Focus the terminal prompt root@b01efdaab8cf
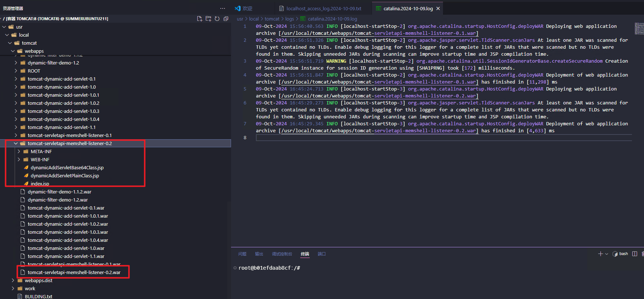Image resolution: width=644 pixels, height=299 pixels. click(x=269, y=268)
